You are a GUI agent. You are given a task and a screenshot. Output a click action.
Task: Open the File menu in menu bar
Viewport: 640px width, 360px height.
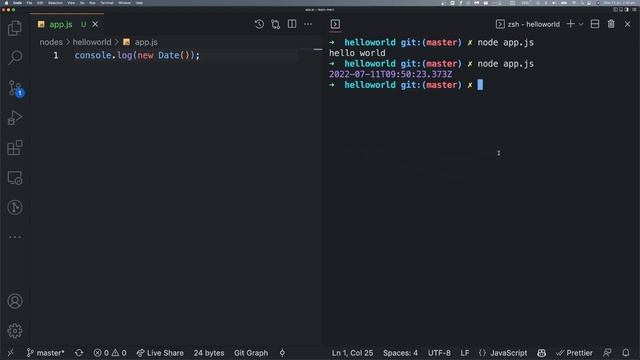coord(29,3)
